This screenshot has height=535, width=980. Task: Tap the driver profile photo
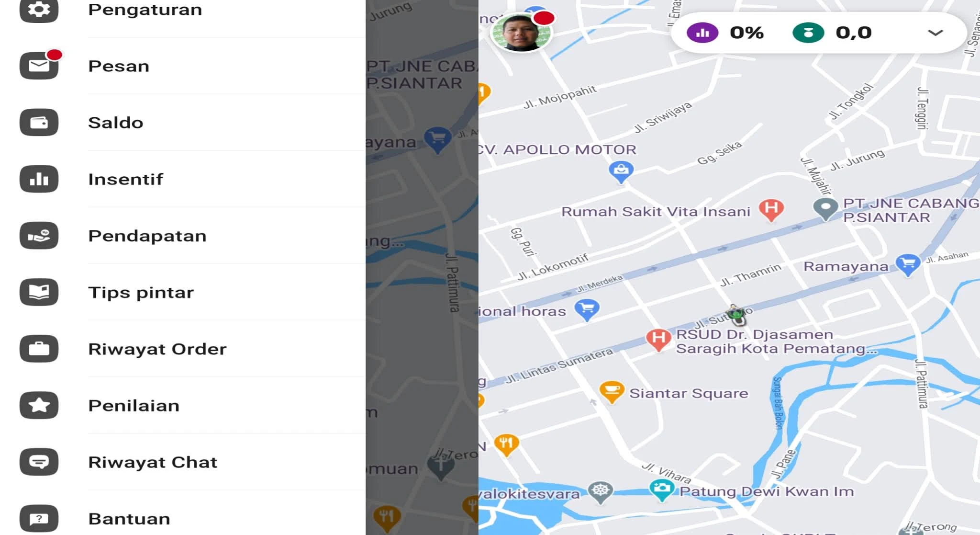[522, 32]
